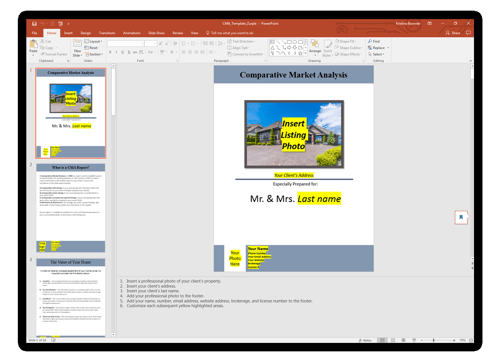The image size is (500, 362).
Task: Click the Cut command
Action: pos(46,41)
